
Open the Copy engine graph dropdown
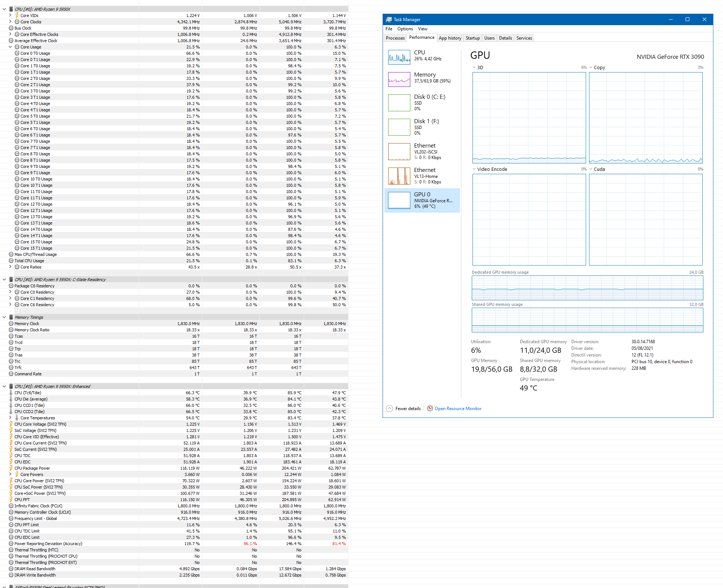pos(591,68)
